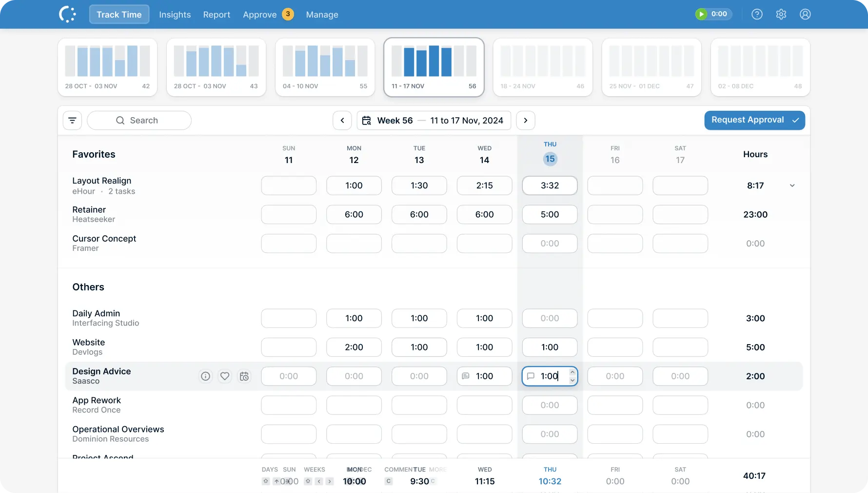Set a reminder on the Design Advice row

point(244,376)
